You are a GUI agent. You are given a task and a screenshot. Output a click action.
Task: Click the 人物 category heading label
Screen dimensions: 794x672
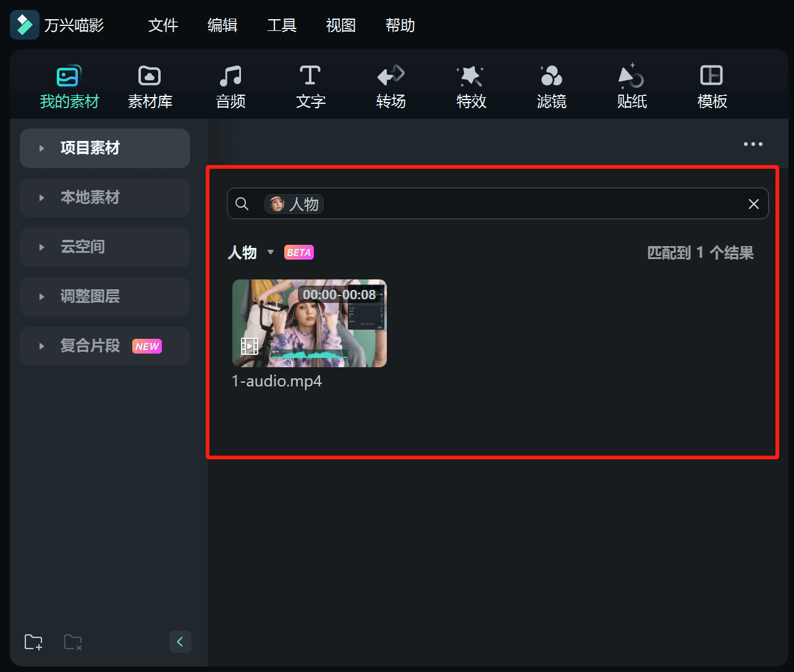[242, 252]
